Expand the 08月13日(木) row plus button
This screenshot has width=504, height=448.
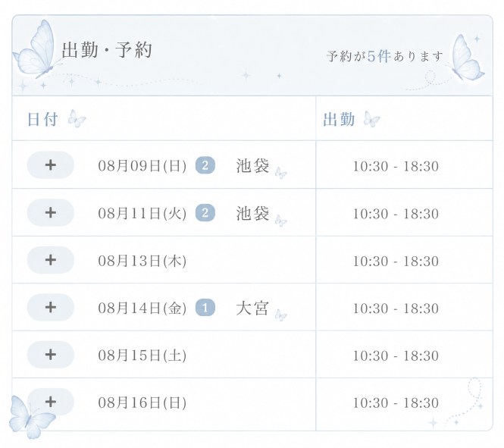(51, 260)
